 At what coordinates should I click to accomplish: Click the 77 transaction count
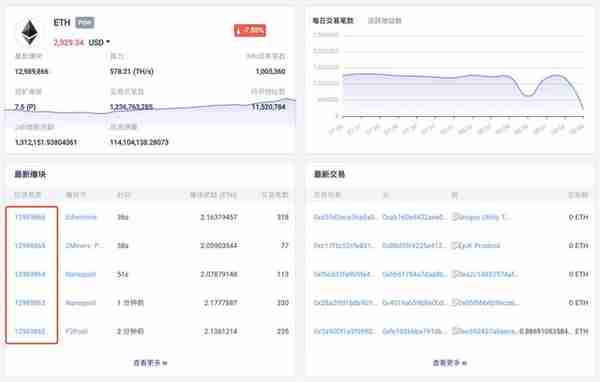pos(285,245)
